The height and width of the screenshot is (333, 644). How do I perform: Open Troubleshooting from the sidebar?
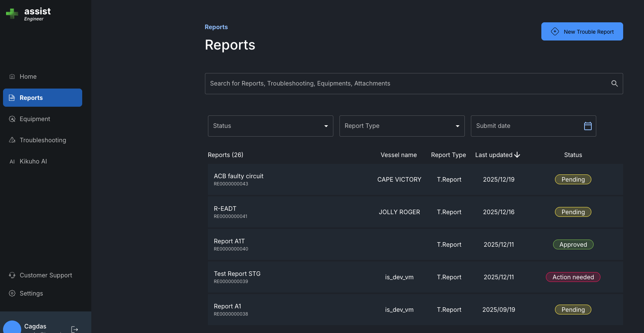pyautogui.click(x=42, y=140)
